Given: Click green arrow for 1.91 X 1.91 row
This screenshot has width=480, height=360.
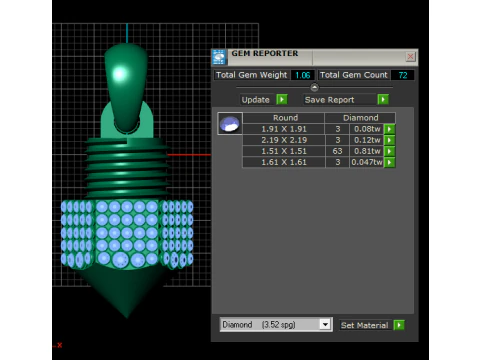Looking at the screenshot, I should (389, 129).
